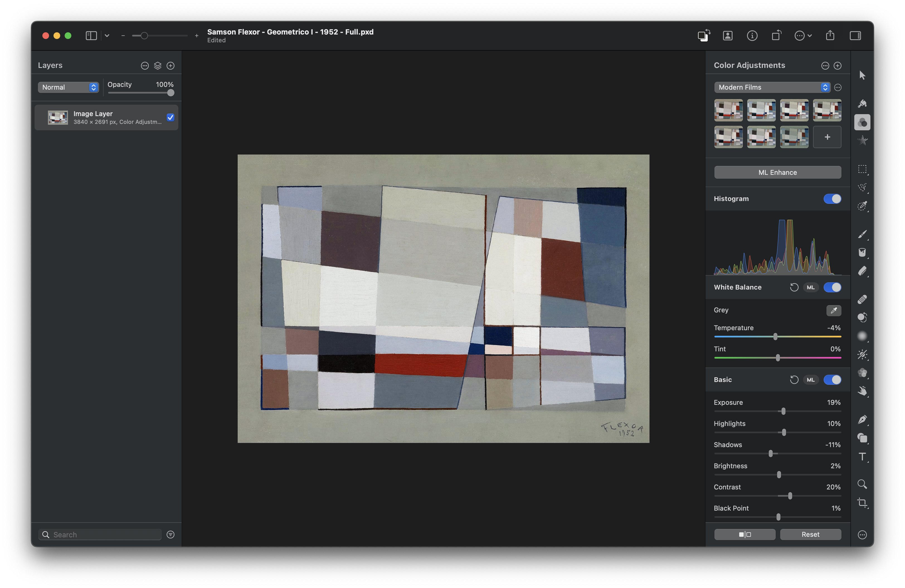Click ML button for White Balance
The height and width of the screenshot is (588, 905).
tap(810, 287)
